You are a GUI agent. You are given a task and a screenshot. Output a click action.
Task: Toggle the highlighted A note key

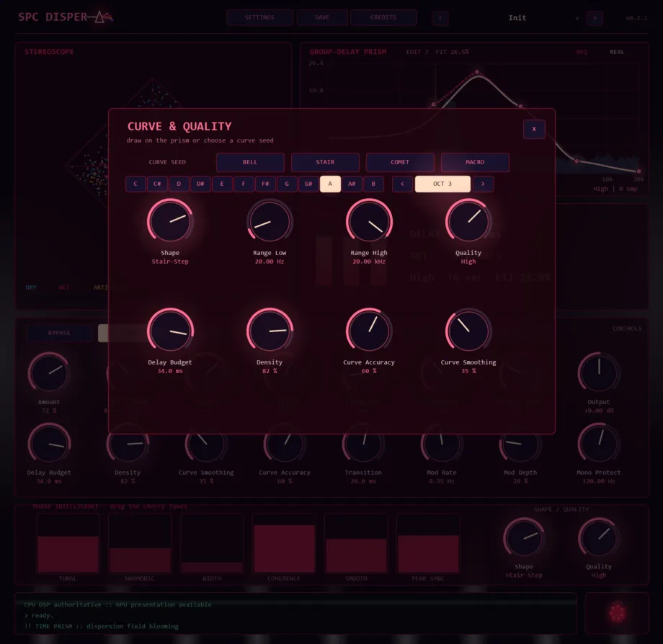[330, 184]
